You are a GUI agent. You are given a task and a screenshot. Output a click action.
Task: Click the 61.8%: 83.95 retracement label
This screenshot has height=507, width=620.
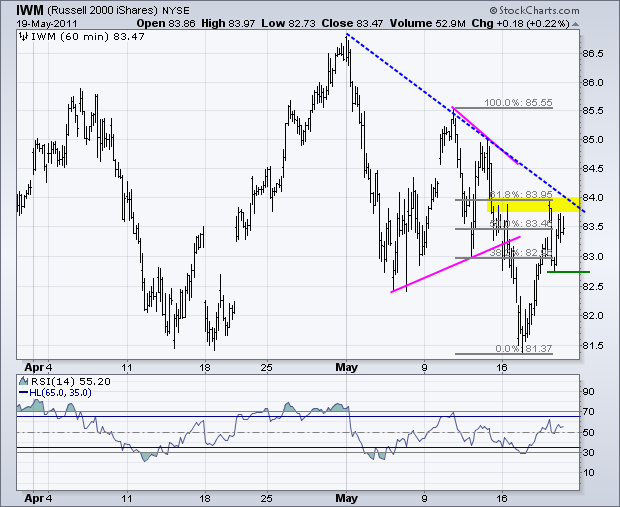(x=521, y=195)
